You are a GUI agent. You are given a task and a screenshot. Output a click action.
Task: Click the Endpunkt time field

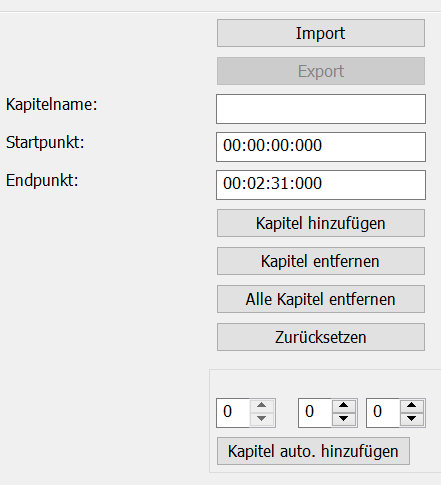click(x=321, y=185)
